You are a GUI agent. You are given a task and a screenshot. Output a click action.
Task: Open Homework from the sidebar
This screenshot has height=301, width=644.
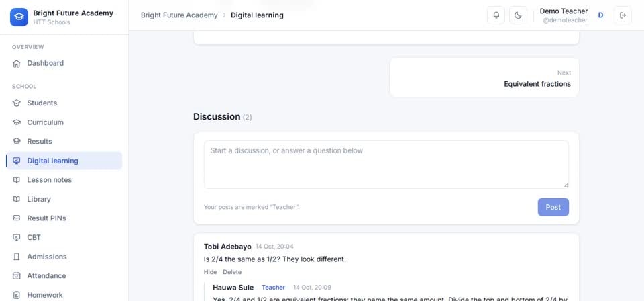pyautogui.click(x=64, y=295)
